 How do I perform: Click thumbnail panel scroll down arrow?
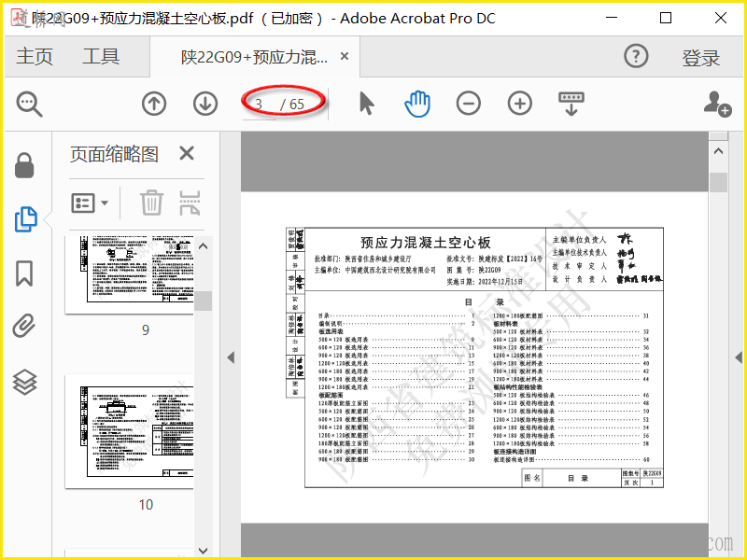click(203, 551)
